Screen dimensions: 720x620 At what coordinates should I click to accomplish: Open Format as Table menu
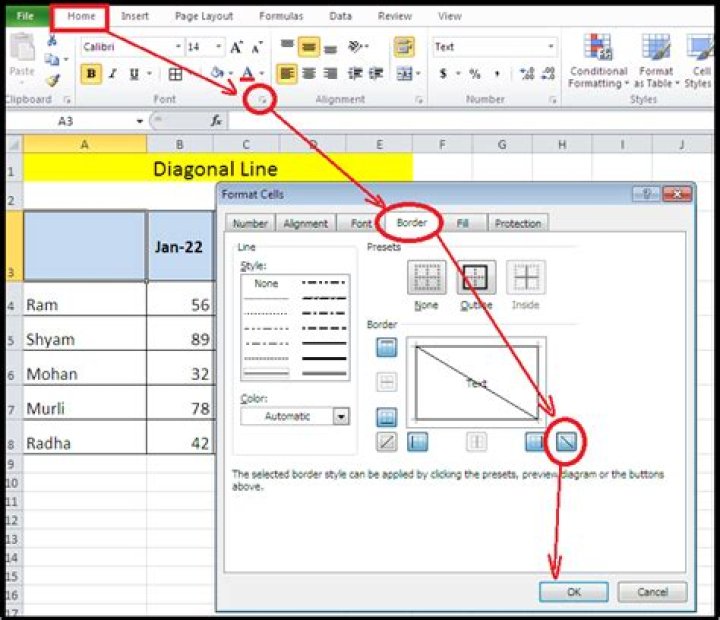(656, 61)
